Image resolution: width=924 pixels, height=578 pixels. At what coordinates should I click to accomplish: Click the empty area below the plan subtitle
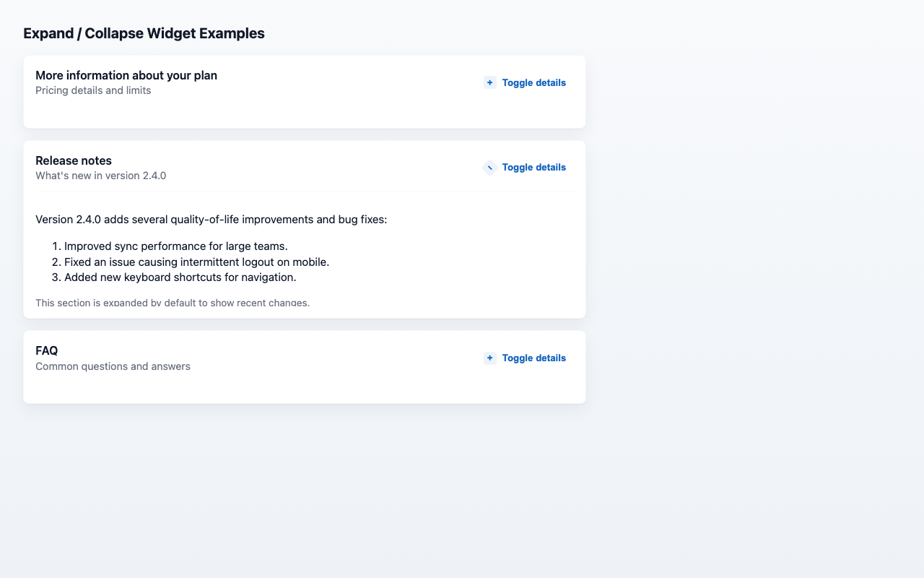217,112
